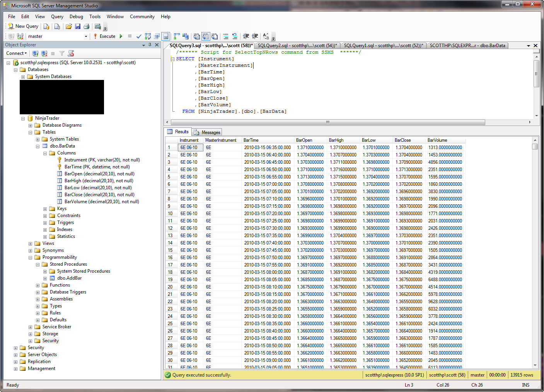
Task: Open the Community menu
Action: pyautogui.click(x=142, y=17)
